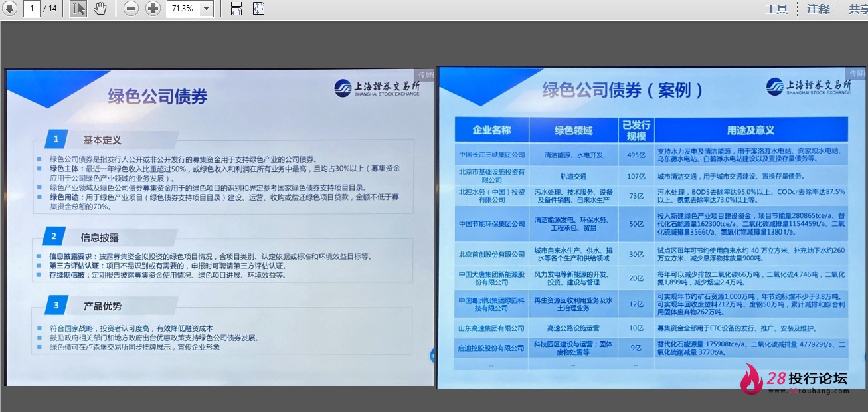Click the 50亿 amount cell
Screen dimensions: 868x412
click(x=636, y=224)
